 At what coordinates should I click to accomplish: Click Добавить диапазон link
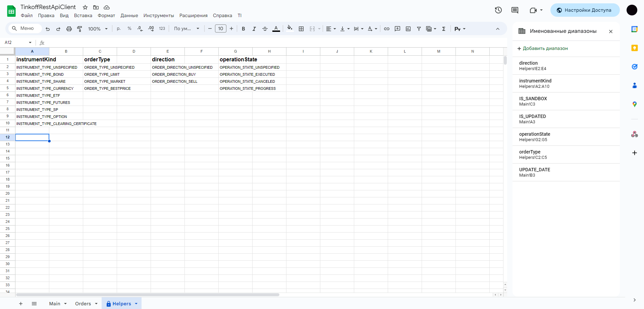point(543,49)
